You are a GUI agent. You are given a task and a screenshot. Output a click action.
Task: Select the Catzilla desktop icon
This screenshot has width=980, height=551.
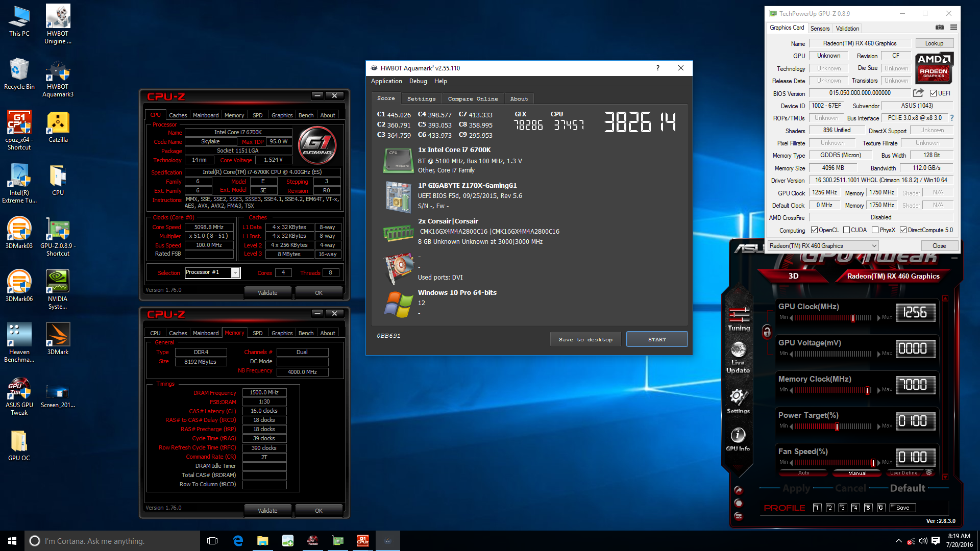coord(58,127)
